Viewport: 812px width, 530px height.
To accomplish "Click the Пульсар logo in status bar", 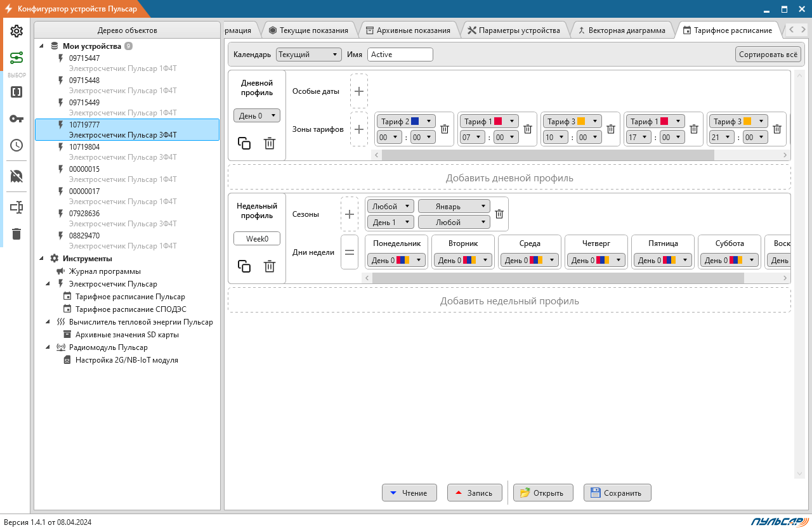I will click(x=779, y=522).
